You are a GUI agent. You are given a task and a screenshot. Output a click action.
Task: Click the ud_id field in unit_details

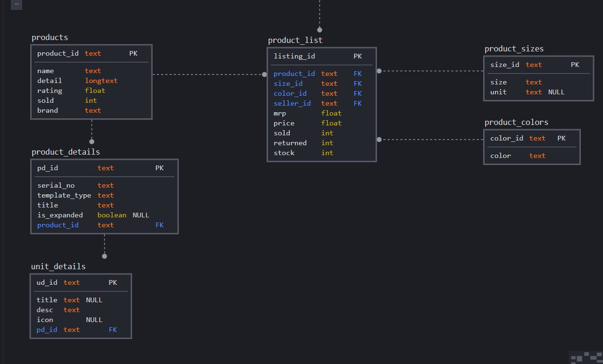tap(47, 282)
